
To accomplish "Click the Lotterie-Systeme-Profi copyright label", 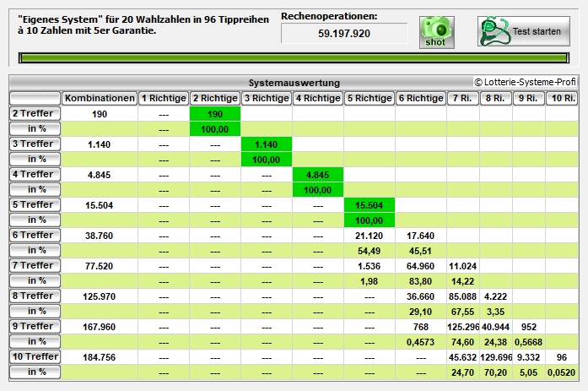I will [525, 82].
